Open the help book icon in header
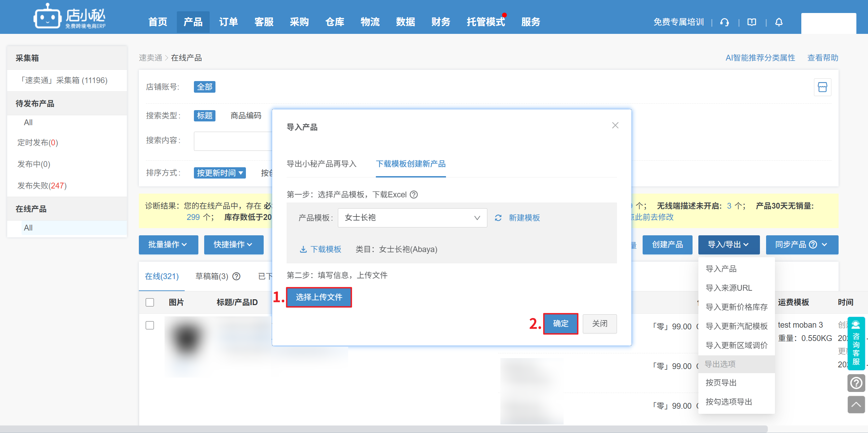The width and height of the screenshot is (868, 433). tap(751, 22)
